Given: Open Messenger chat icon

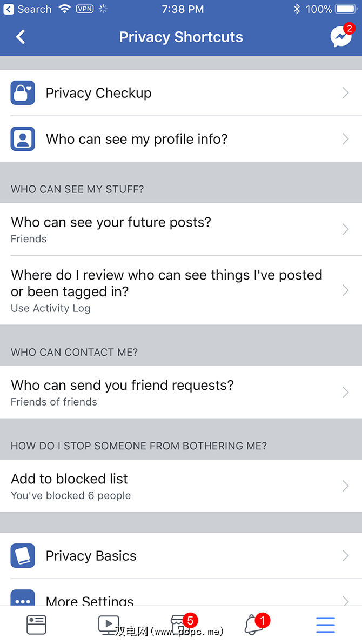Looking at the screenshot, I should point(340,37).
